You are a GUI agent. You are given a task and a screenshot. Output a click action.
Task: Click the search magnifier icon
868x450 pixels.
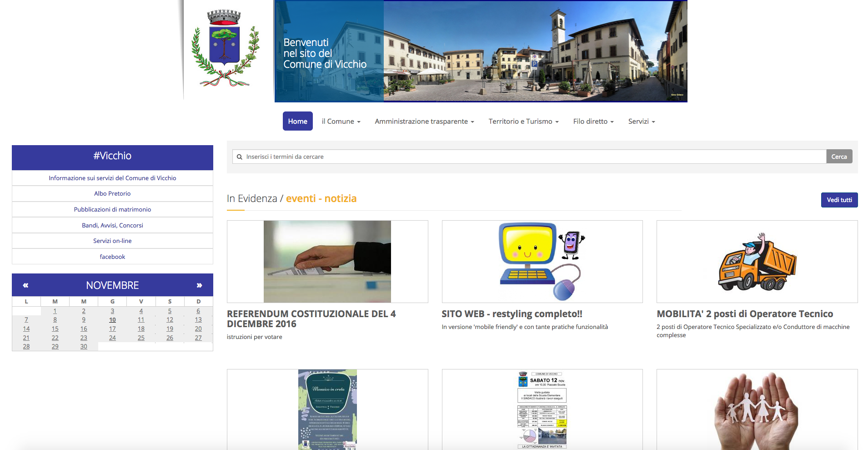240,157
